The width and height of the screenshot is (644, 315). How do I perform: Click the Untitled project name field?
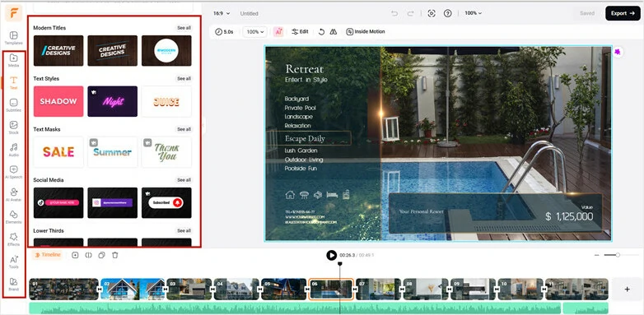point(250,13)
